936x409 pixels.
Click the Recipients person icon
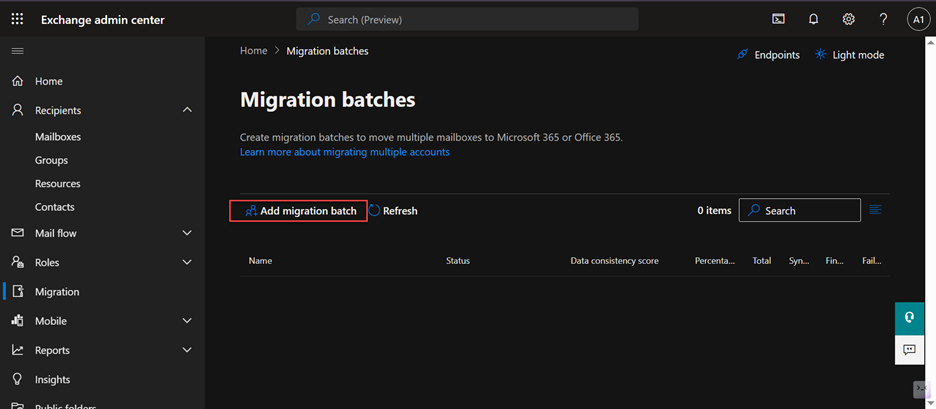(x=18, y=110)
